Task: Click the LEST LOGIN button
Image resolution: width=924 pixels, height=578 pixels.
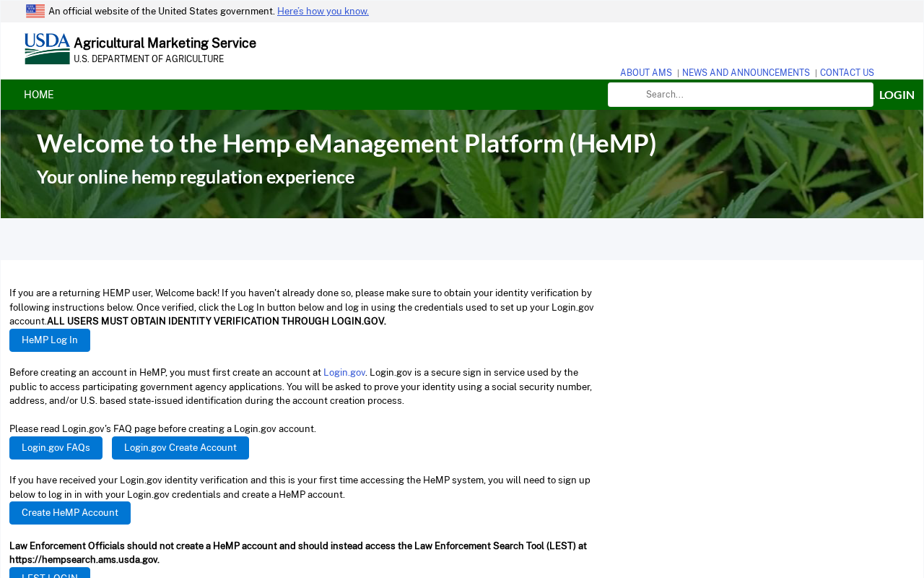Action: [x=50, y=573]
